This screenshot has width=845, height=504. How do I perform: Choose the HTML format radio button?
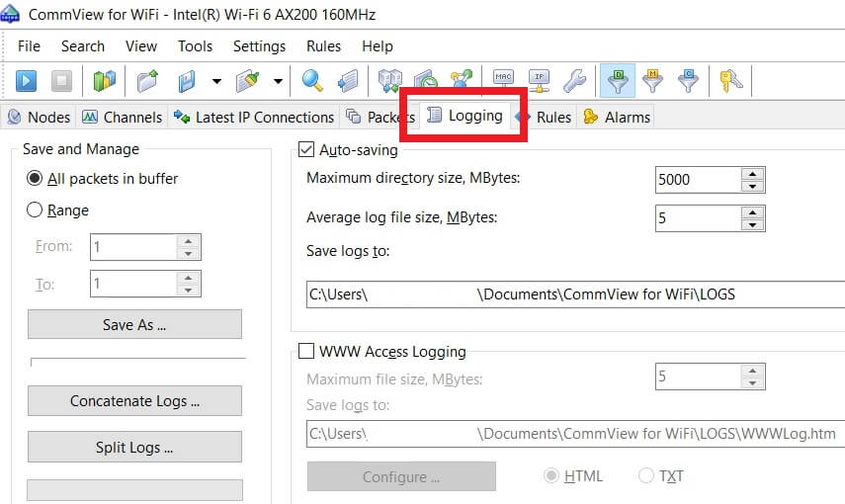point(550,475)
